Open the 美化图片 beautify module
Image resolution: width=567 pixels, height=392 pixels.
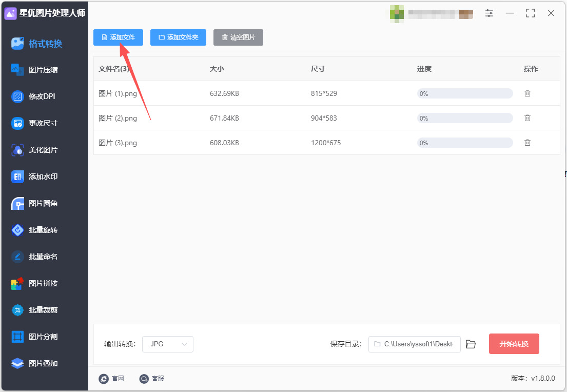tap(43, 150)
